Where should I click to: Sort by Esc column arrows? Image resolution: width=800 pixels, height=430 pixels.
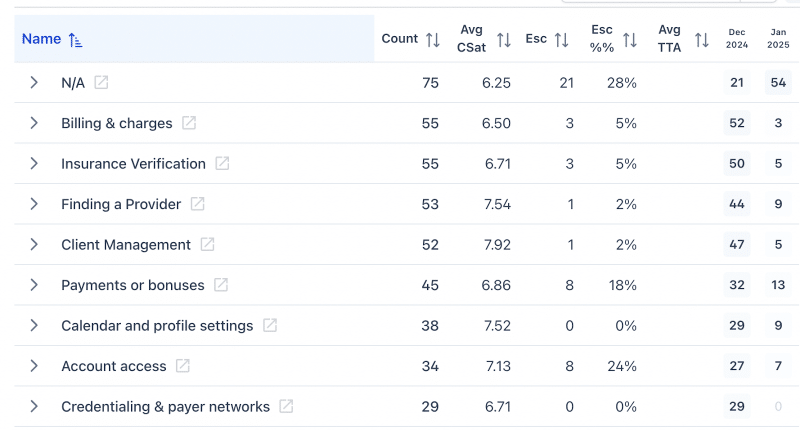561,40
